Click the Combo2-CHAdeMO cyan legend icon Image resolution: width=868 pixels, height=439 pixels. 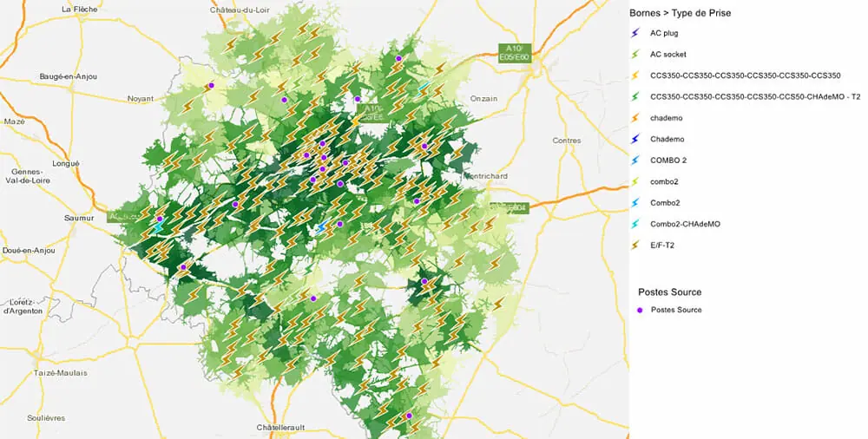(637, 224)
